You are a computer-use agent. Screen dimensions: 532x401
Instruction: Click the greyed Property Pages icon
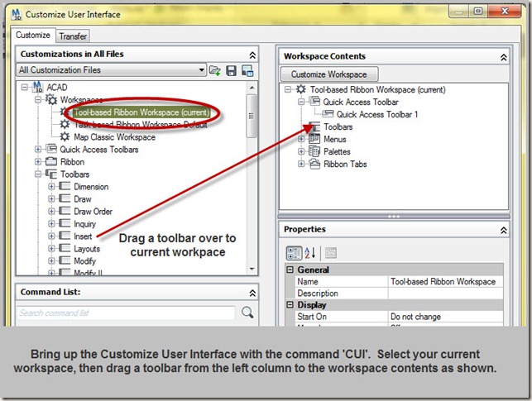[331, 253]
